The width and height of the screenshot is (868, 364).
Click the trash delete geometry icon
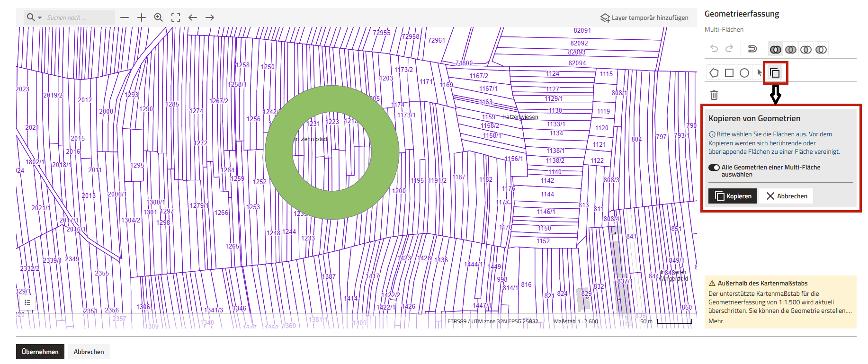point(714,95)
